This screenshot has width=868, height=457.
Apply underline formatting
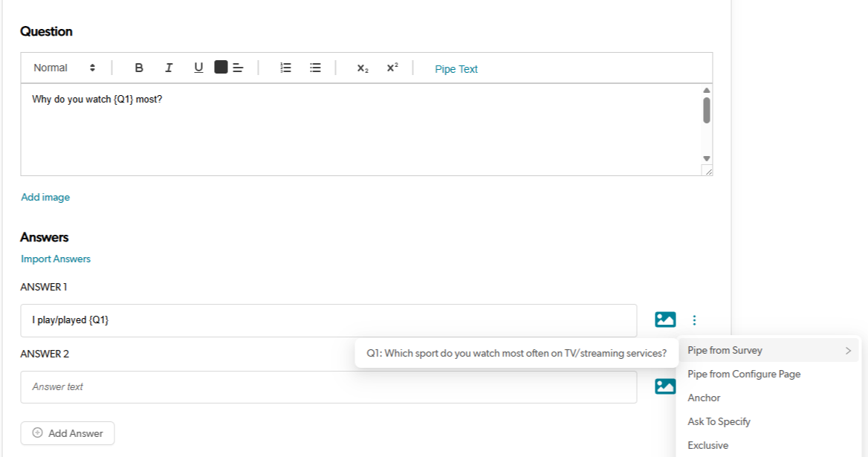click(198, 68)
